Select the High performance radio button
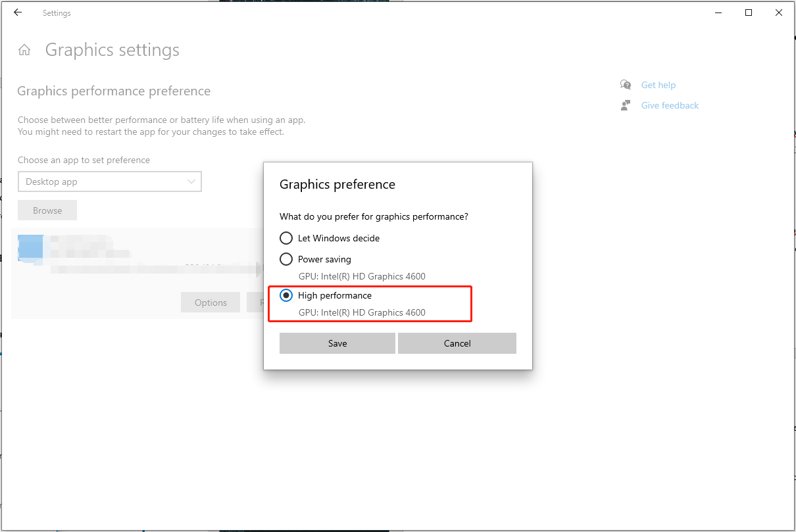This screenshot has height=532, width=796. [x=286, y=296]
